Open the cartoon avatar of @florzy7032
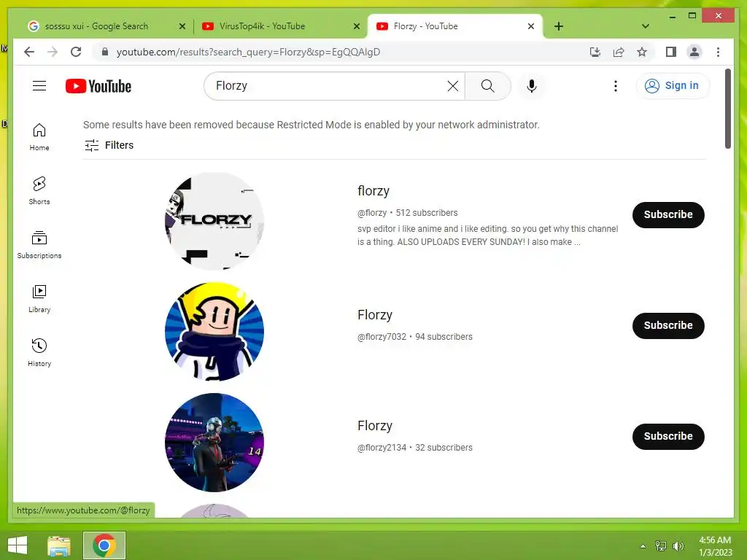 coord(214,332)
